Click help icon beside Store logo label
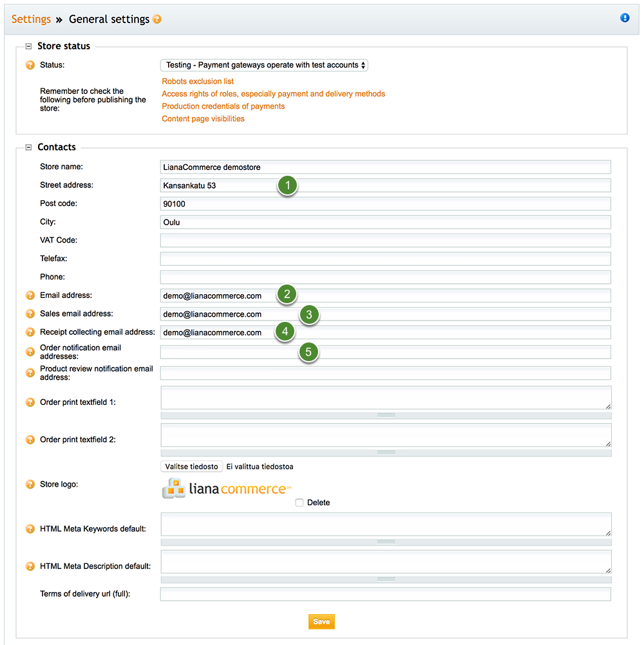 click(30, 485)
